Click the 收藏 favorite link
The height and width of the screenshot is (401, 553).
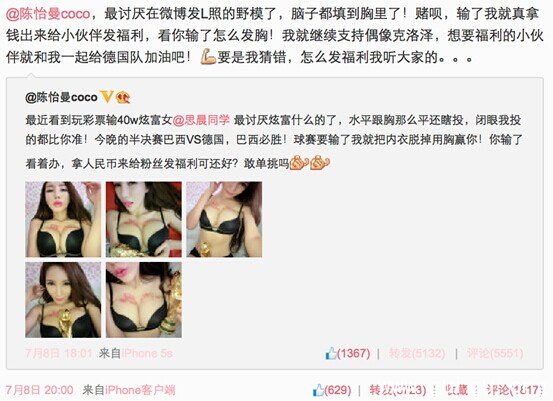[457, 390]
